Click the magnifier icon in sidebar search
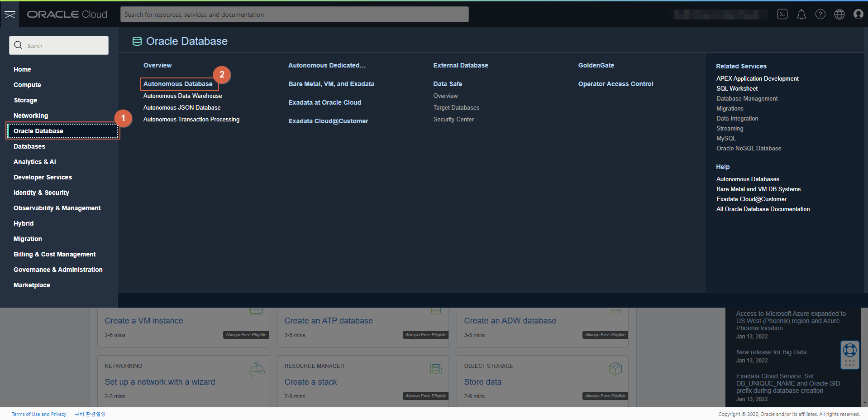Screen dimensions: 868x420 (18, 45)
